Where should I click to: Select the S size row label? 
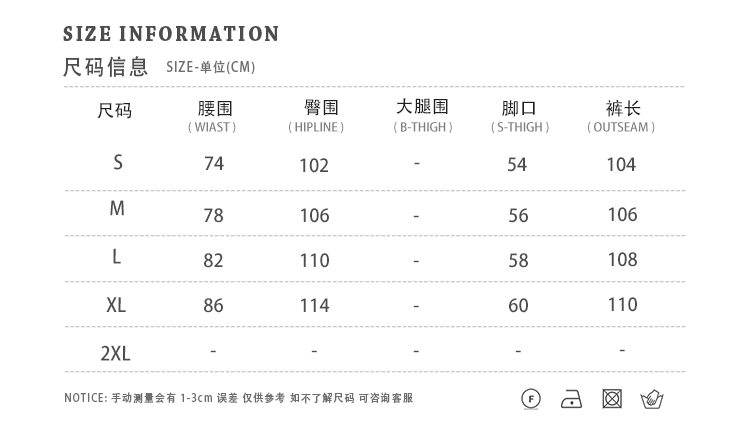click(x=117, y=162)
